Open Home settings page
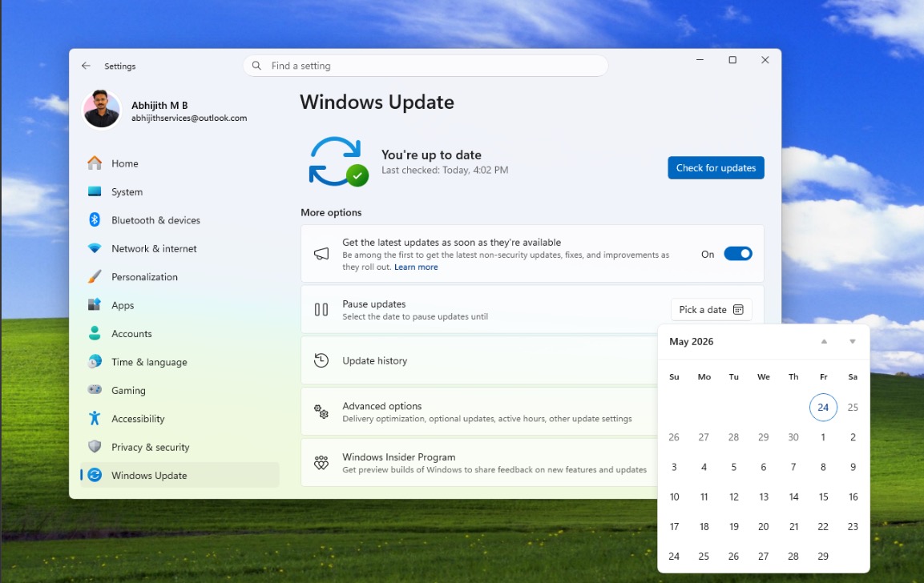Screen dimensions: 924x583 pos(180,163)
